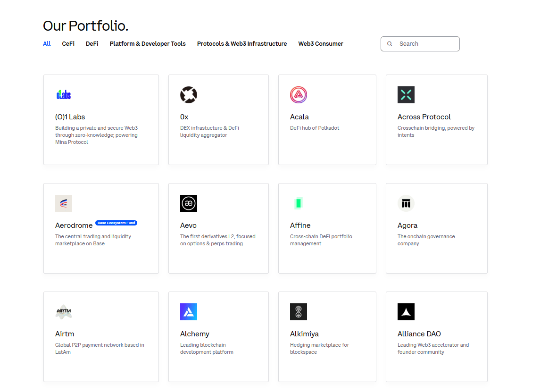Click 'Cross-chain DeFi portfolio management' text
The height and width of the screenshot is (392, 557).
[321, 240]
